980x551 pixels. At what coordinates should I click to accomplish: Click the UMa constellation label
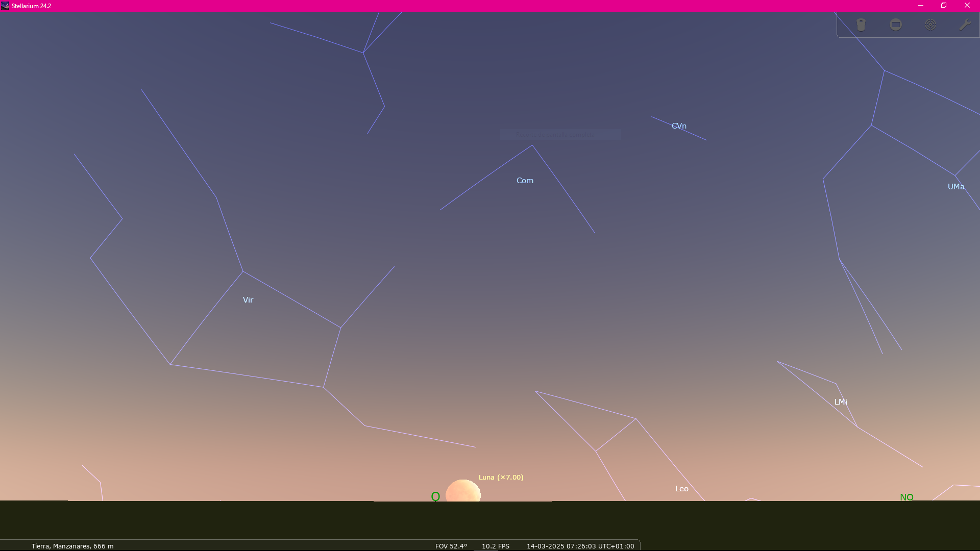point(955,187)
